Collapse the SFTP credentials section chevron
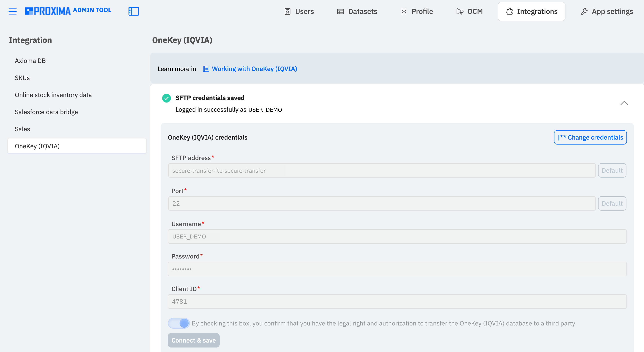 click(624, 103)
